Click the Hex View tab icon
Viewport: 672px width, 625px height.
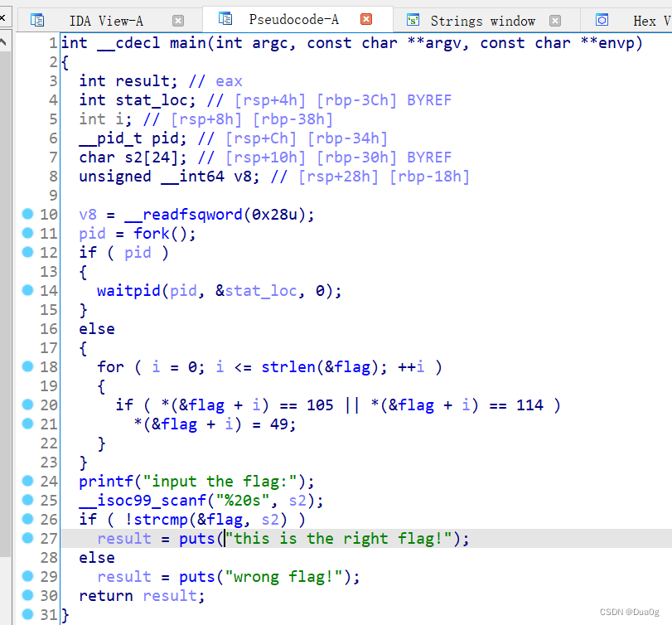(602, 18)
